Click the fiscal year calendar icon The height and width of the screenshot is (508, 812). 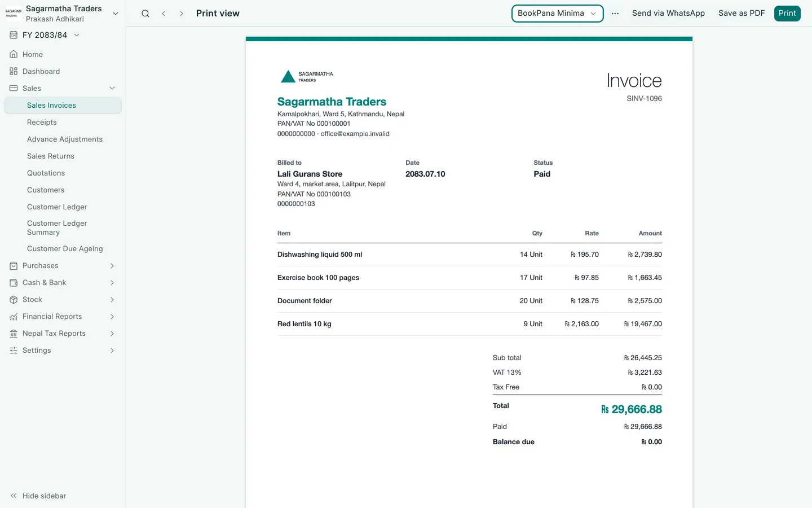pyautogui.click(x=14, y=35)
